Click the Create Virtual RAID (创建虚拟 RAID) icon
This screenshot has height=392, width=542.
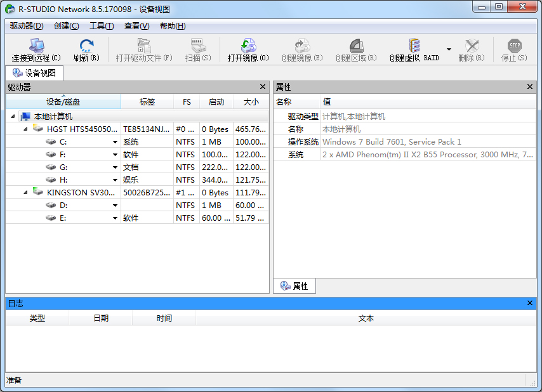tap(414, 46)
